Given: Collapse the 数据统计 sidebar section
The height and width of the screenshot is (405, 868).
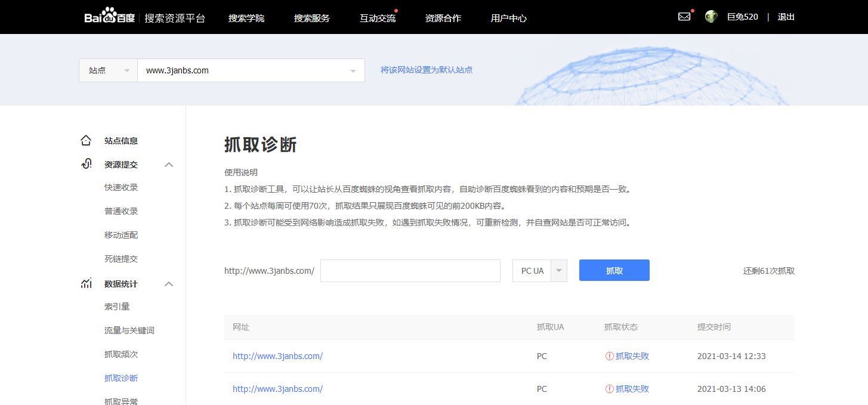Looking at the screenshot, I should coord(169,284).
